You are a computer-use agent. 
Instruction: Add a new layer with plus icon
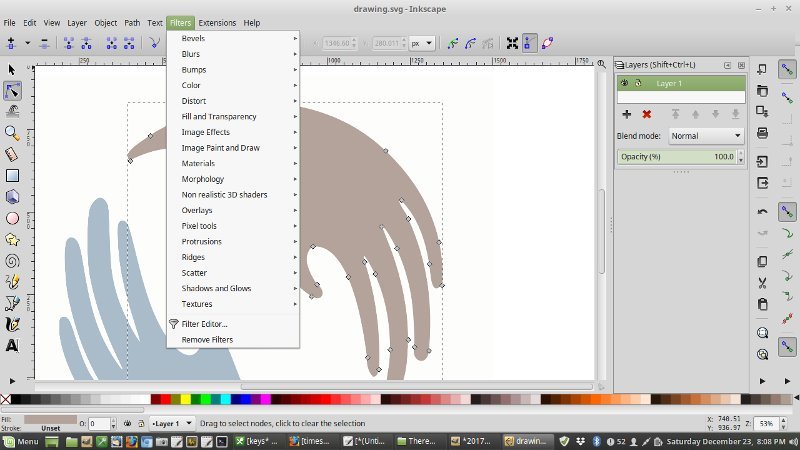[627, 114]
